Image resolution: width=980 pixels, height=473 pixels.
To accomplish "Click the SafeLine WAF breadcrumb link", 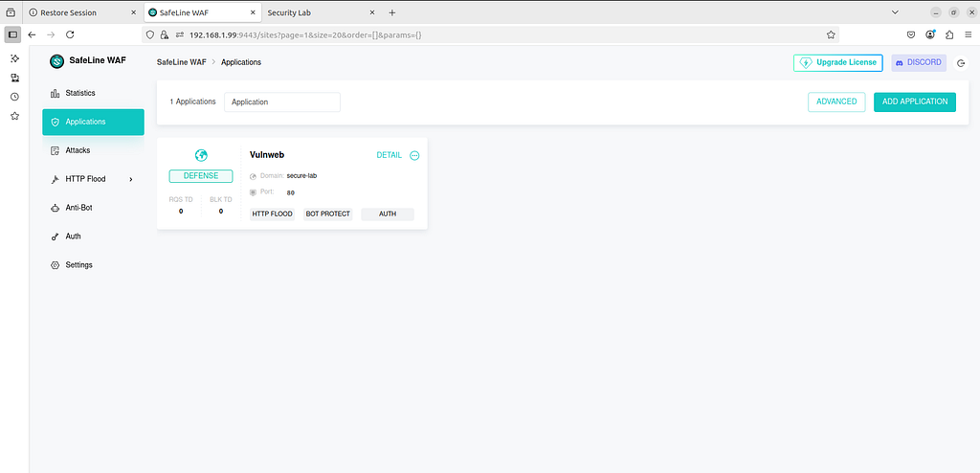I will tap(181, 62).
